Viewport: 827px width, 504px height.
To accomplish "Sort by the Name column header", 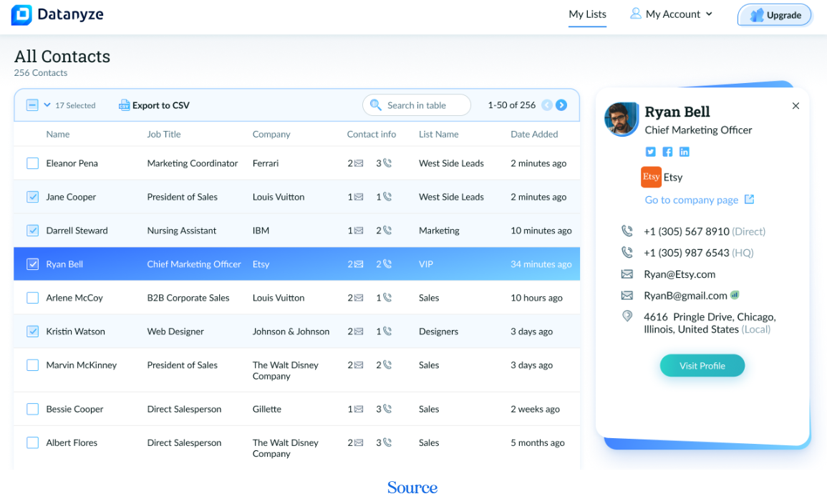I will tap(57, 135).
